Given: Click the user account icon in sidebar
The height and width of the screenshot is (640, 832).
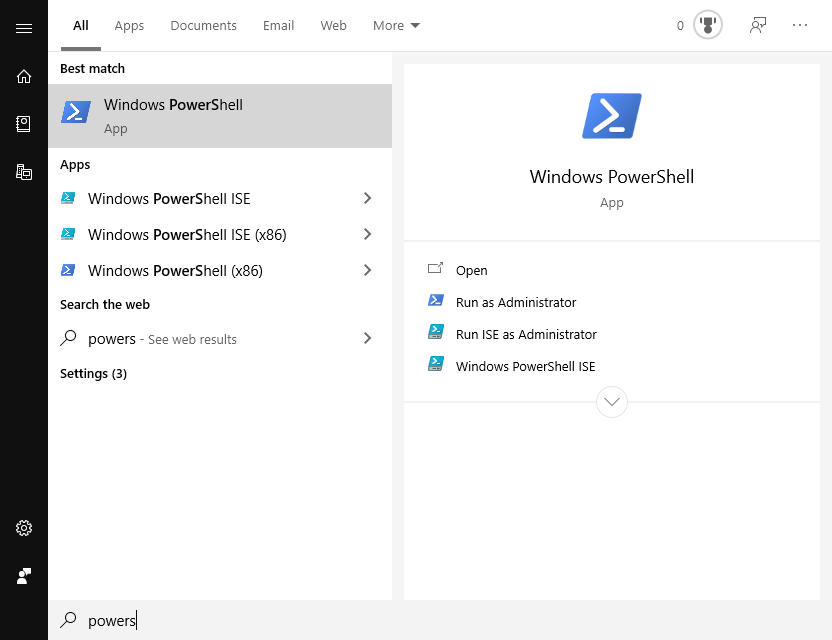Looking at the screenshot, I should 24,576.
